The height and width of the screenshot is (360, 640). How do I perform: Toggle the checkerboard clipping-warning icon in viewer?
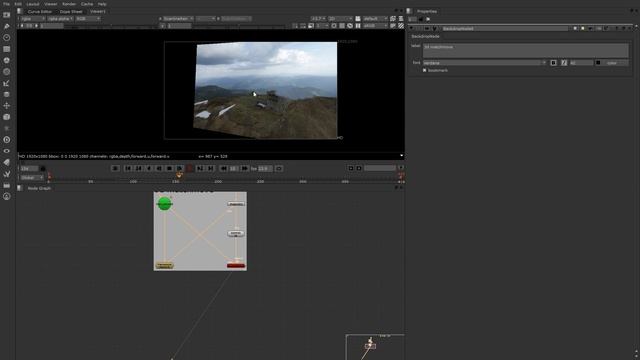(401, 26)
